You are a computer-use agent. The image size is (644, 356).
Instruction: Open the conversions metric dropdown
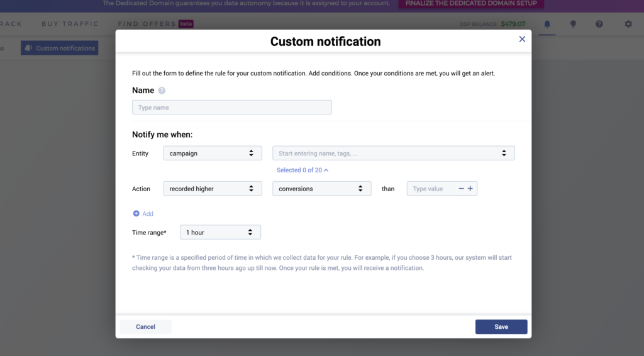321,189
